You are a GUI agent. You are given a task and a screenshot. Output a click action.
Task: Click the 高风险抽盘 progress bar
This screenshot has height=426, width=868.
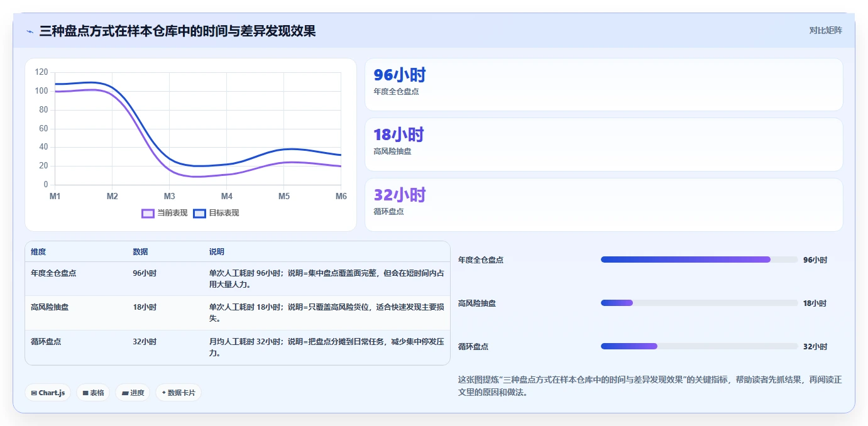tap(699, 303)
